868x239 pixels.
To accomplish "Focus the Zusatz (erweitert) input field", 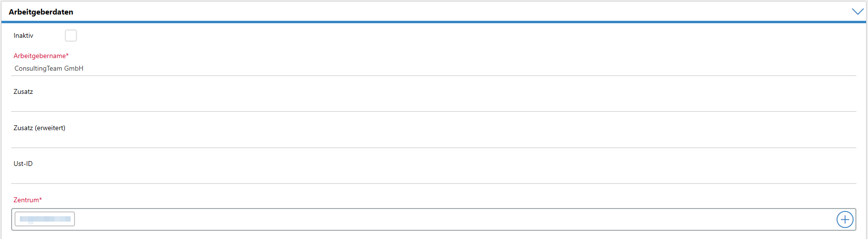I will pyautogui.click(x=434, y=141).
